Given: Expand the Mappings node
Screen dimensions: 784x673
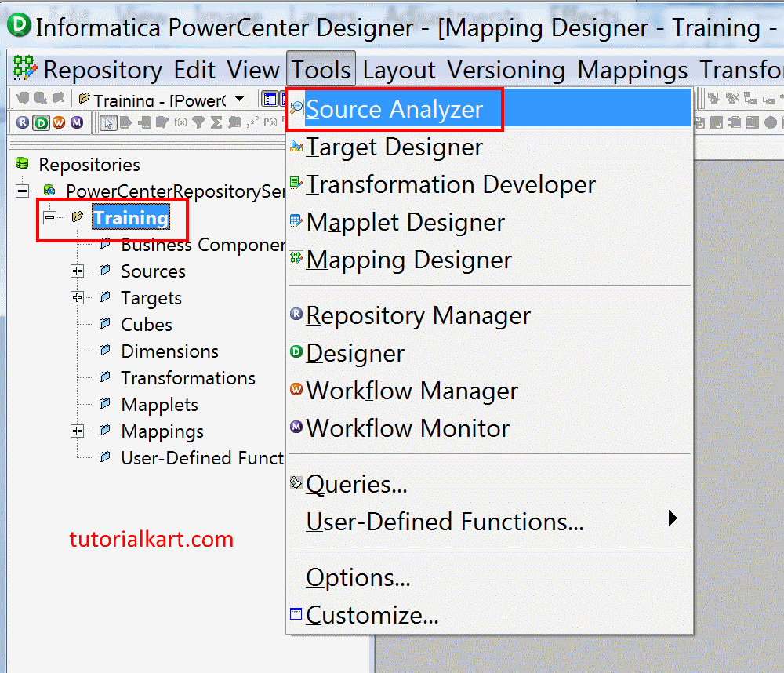Looking at the screenshot, I should coord(77,431).
